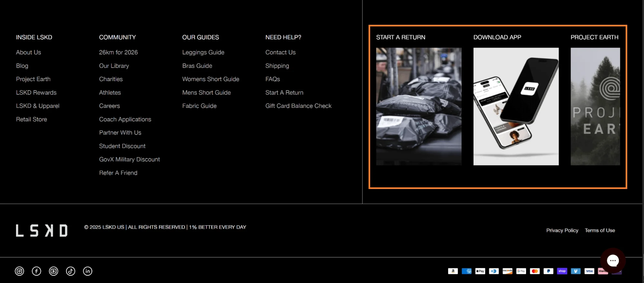Open Mens Short Guide
Screen dimensions: 644x283
207,92
